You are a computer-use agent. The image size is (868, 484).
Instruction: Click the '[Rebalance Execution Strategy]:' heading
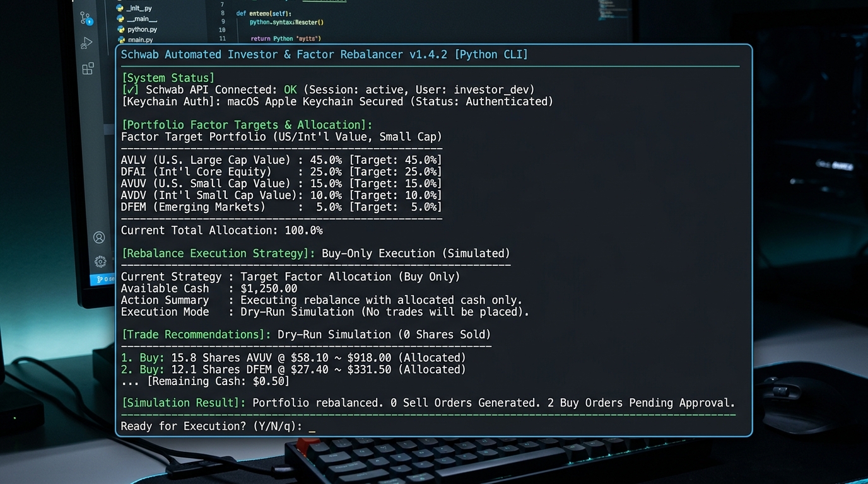[218, 253]
